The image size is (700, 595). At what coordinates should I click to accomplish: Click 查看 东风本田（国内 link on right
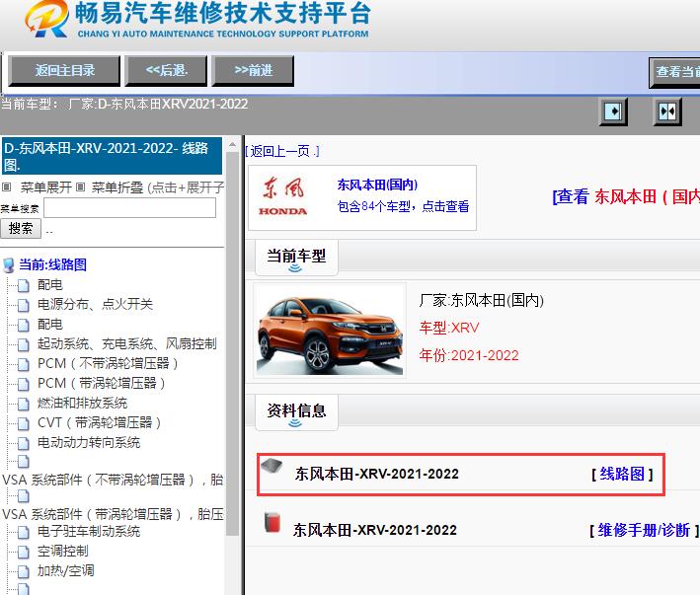click(x=626, y=196)
